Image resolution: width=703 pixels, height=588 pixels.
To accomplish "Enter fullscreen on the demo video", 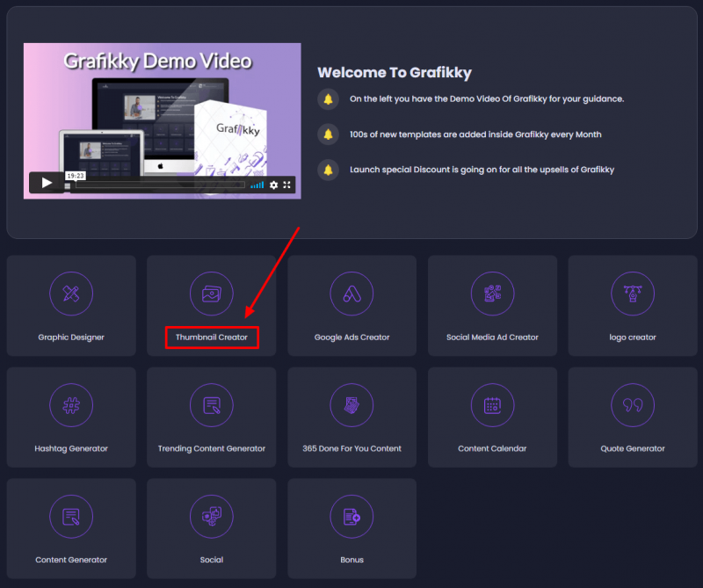I will coord(287,185).
